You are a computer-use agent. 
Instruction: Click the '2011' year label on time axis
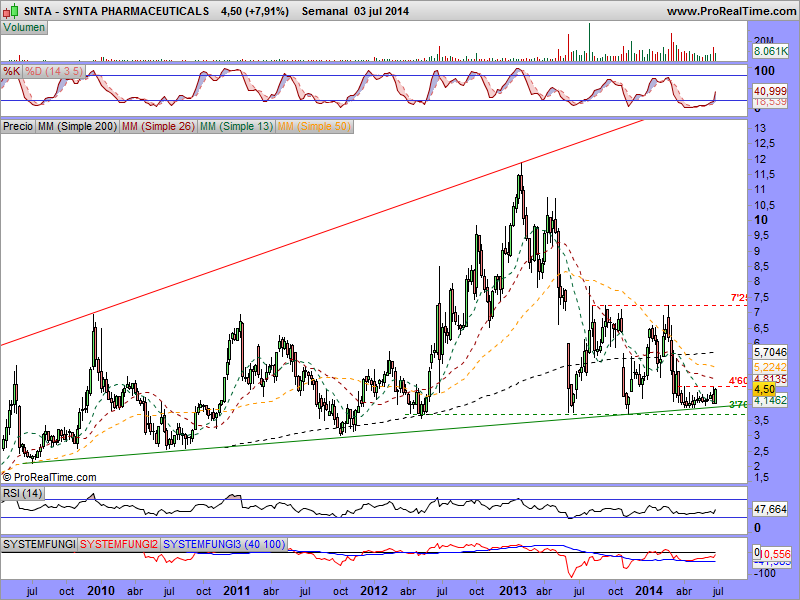237,591
